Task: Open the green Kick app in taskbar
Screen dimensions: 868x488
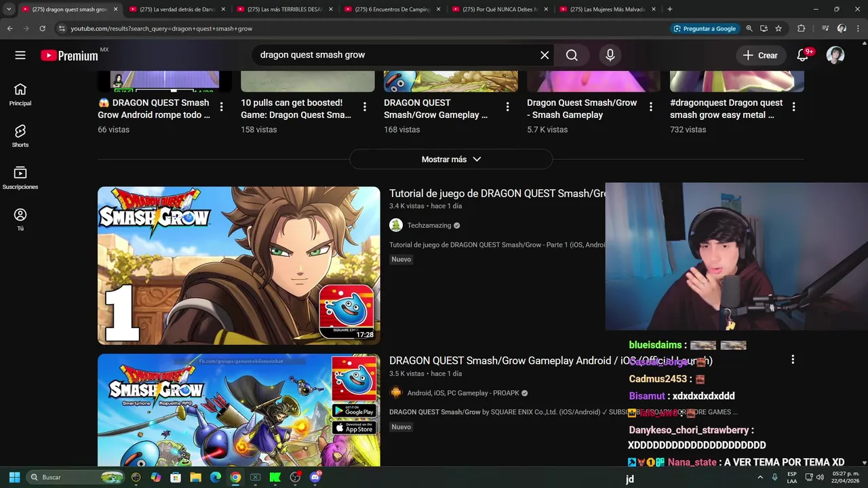Action: click(275, 477)
